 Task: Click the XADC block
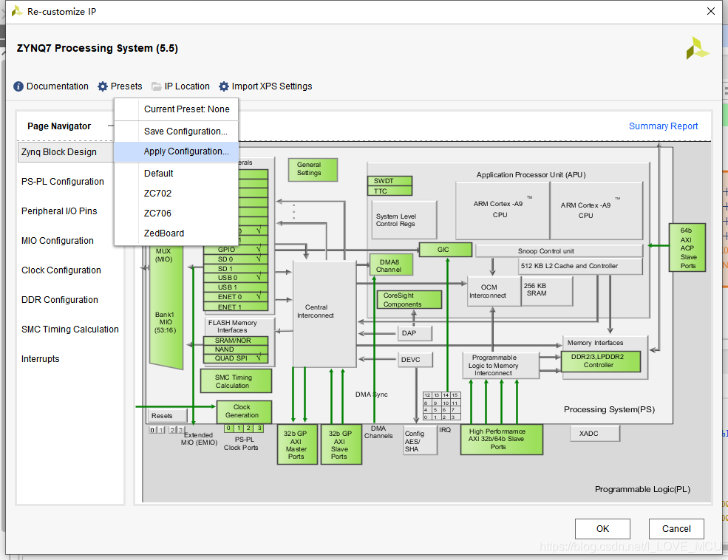pyautogui.click(x=595, y=434)
